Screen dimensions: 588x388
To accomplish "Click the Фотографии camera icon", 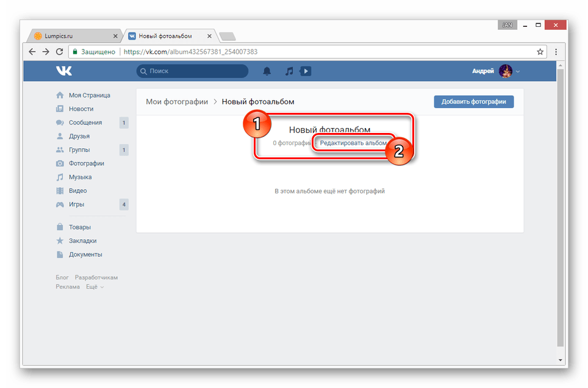I will [60, 163].
